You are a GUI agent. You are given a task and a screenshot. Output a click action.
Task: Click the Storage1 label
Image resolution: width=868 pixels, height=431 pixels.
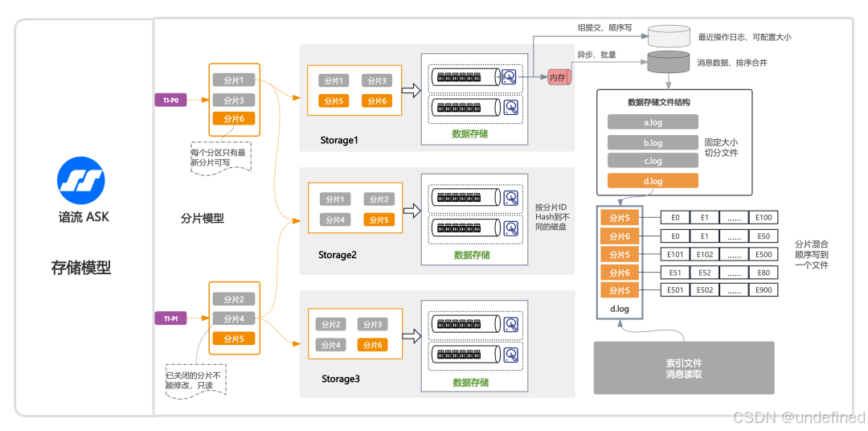click(x=339, y=140)
